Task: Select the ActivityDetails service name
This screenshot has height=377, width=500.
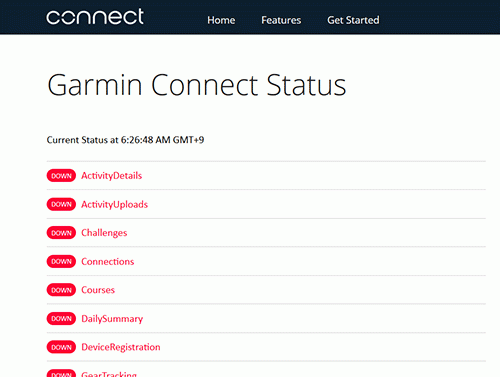Action: point(112,176)
